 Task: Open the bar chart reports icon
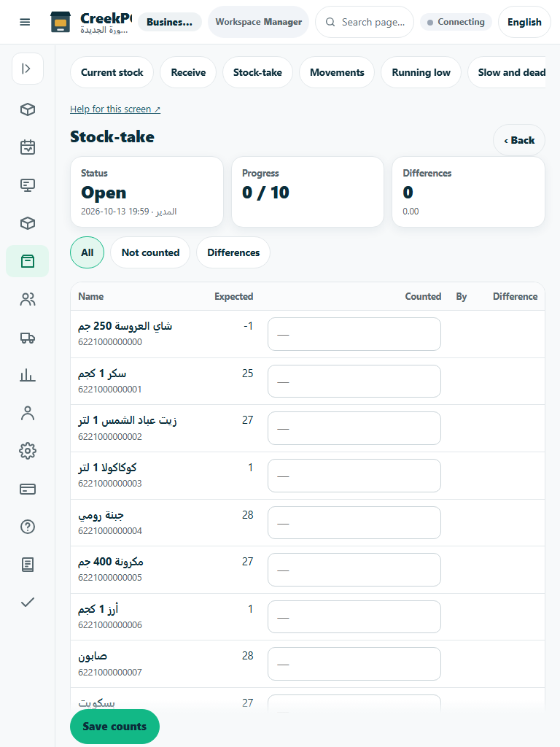[28, 375]
